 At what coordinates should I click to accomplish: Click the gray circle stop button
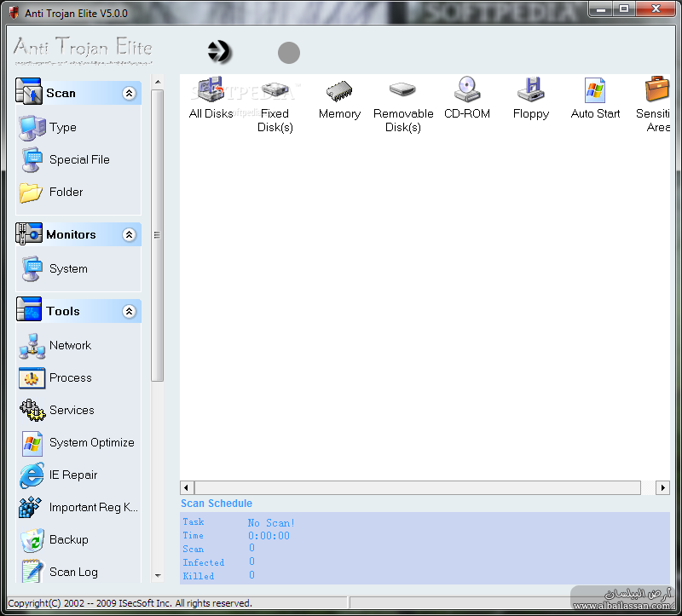(289, 53)
